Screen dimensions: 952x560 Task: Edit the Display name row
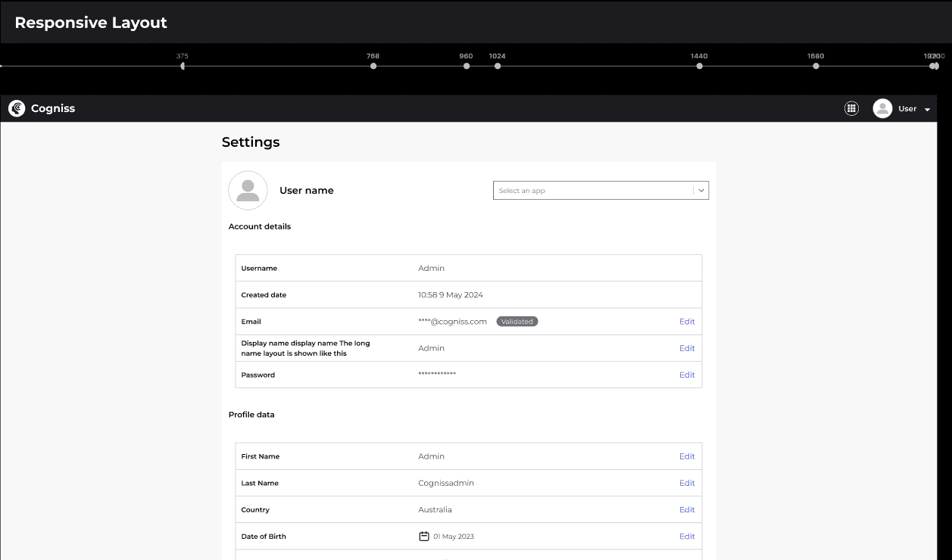point(687,348)
